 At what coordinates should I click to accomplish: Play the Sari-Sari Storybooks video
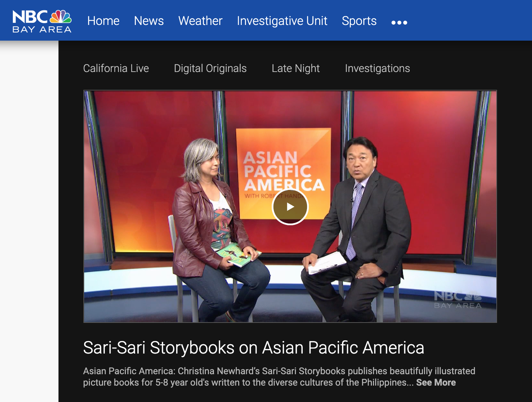point(290,207)
